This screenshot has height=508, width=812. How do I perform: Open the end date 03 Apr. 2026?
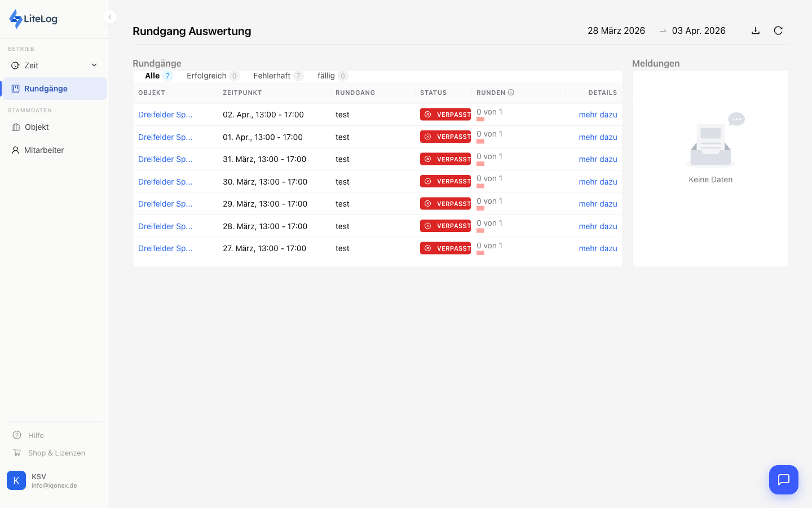pyautogui.click(x=698, y=30)
